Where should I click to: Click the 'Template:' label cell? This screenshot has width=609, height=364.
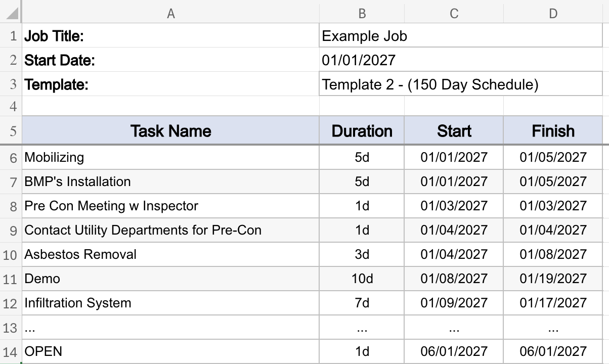pos(171,84)
